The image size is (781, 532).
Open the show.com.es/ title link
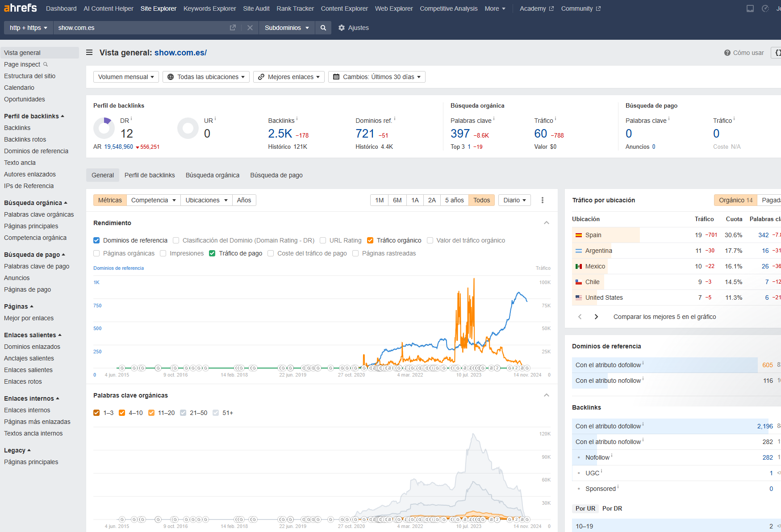point(180,53)
